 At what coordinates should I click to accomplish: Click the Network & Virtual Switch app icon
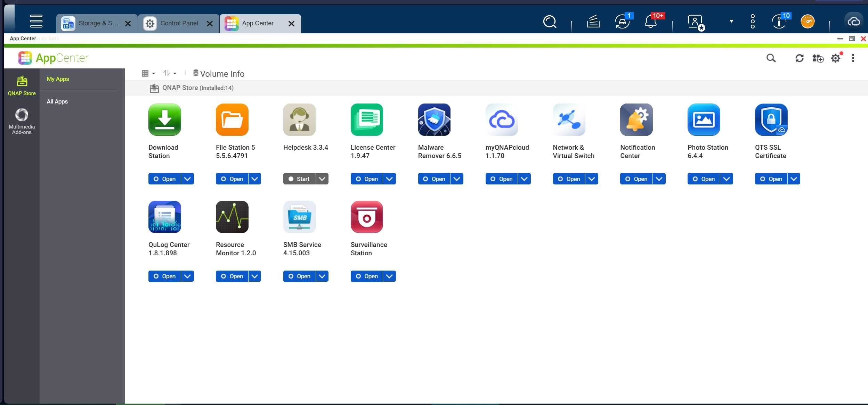pos(569,119)
